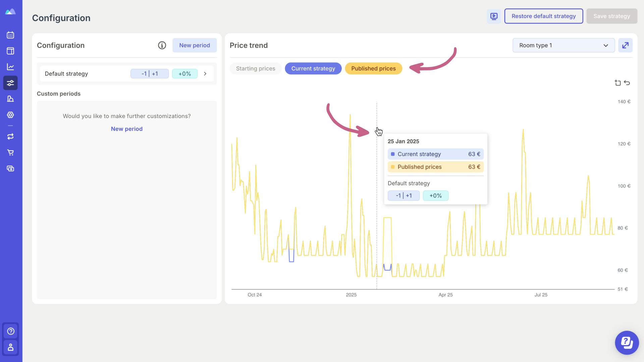
Task: Click the New period link in custom periods
Action: 126,129
